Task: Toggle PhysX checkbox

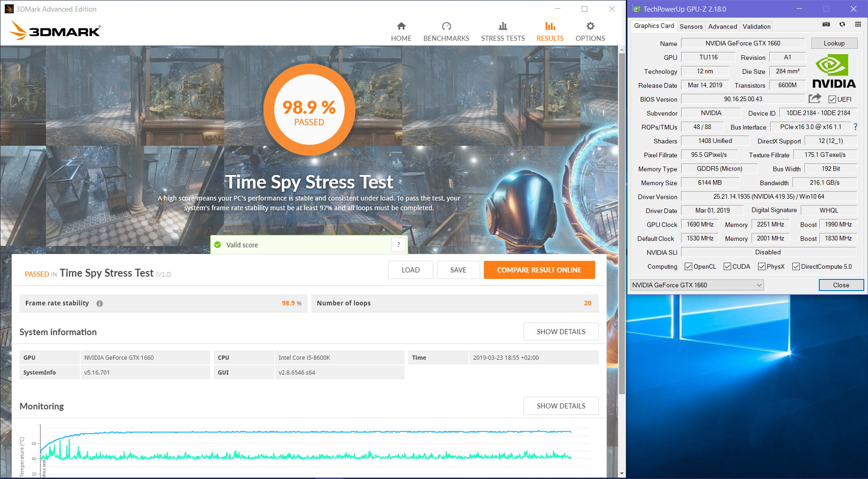Action: point(762,266)
